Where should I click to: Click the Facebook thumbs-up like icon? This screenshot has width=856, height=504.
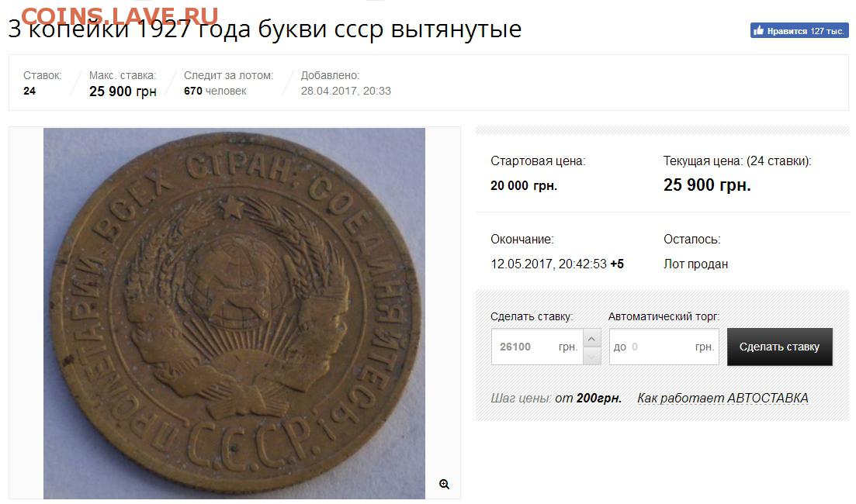pyautogui.click(x=758, y=30)
